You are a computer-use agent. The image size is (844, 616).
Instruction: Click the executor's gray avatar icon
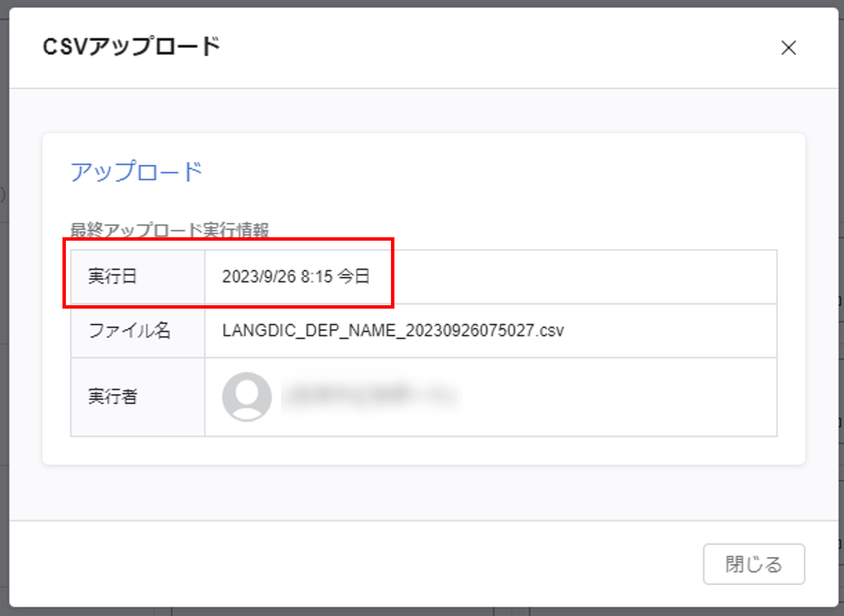(x=247, y=396)
